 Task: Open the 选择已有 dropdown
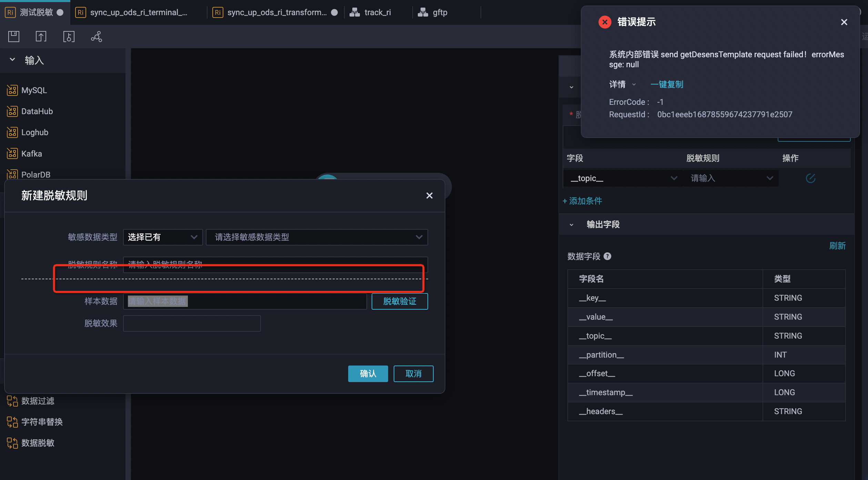click(163, 237)
